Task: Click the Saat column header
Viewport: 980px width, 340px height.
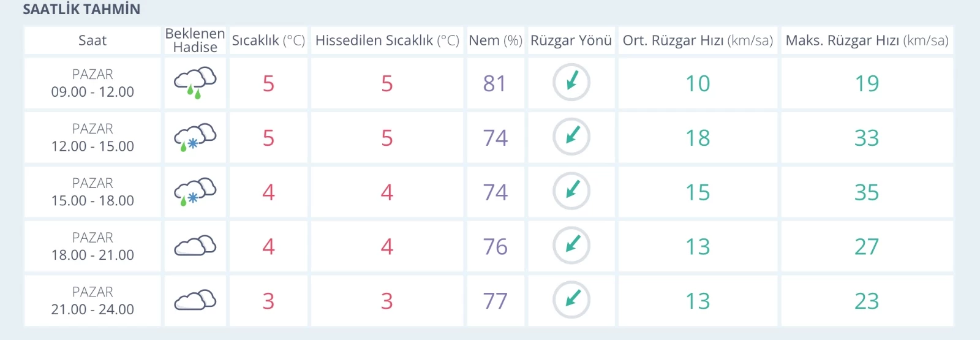Action: click(92, 40)
